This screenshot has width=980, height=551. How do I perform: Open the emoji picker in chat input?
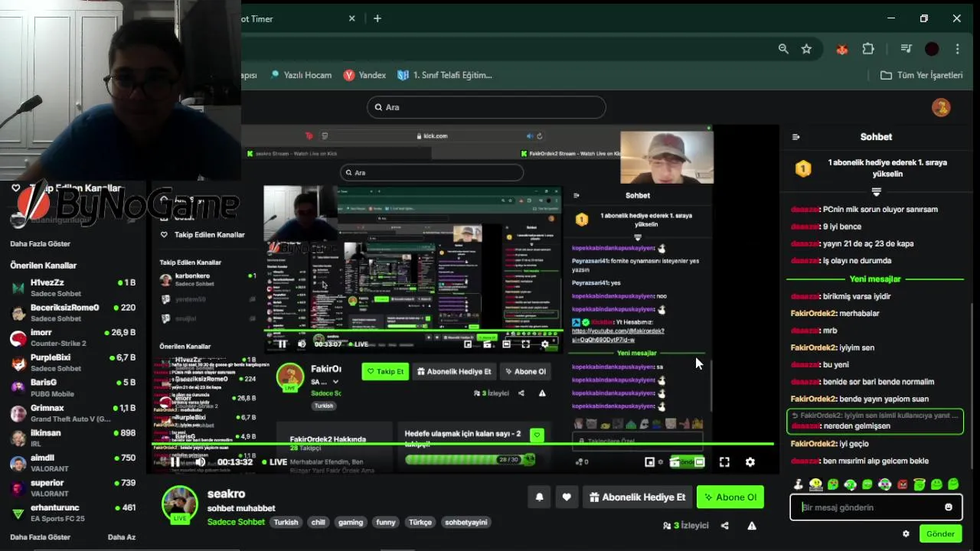pyautogui.click(x=949, y=507)
